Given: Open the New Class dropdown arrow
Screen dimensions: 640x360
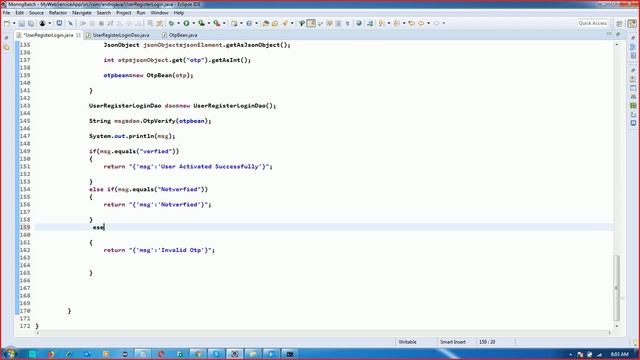Looking at the screenshot, I should click(x=256, y=24).
